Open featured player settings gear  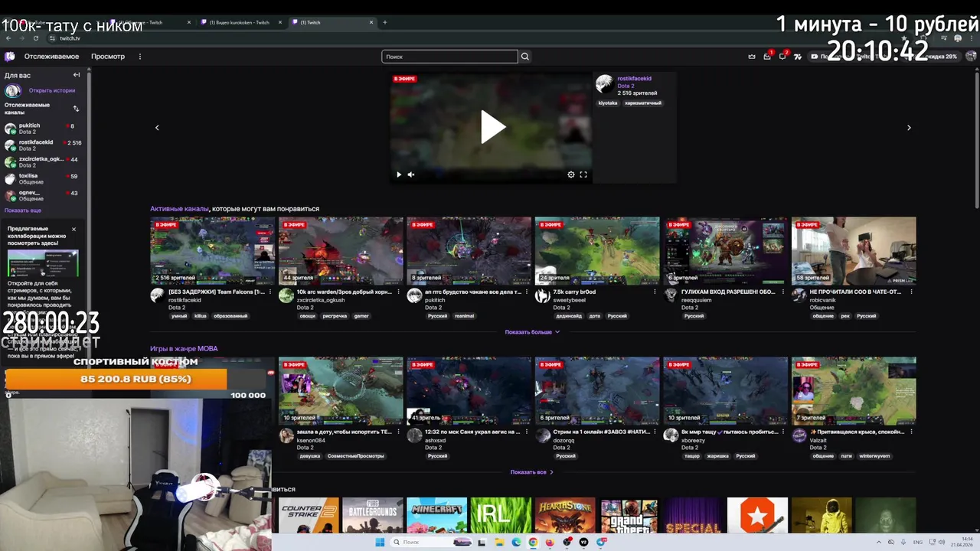point(570,174)
